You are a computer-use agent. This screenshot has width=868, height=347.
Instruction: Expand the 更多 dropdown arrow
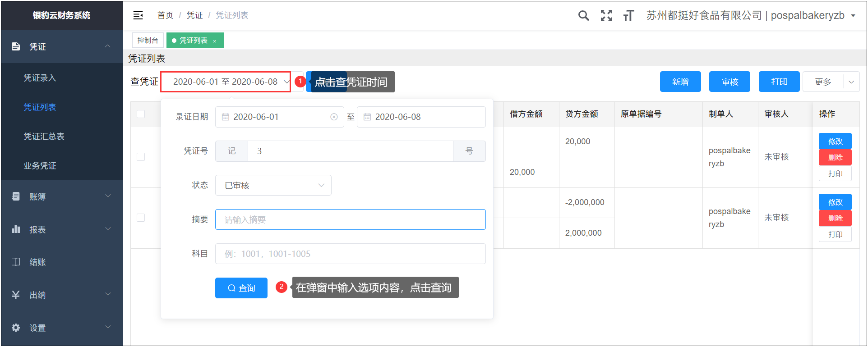(x=851, y=82)
